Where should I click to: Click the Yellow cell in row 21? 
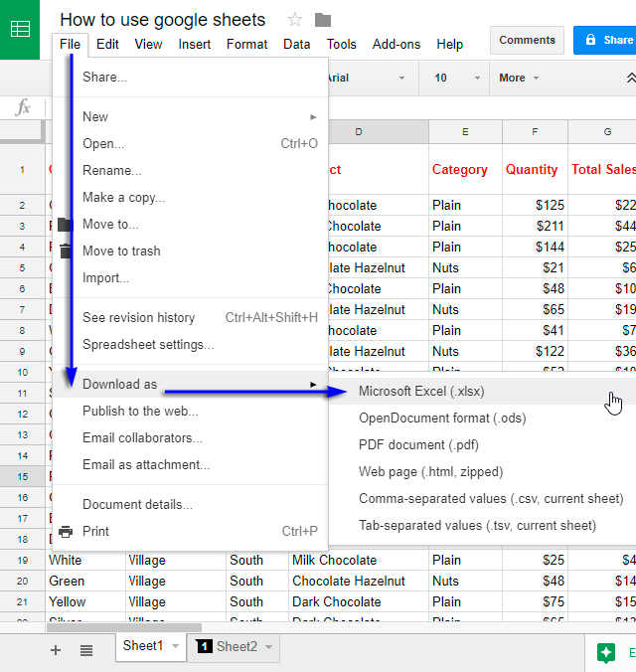(x=85, y=601)
